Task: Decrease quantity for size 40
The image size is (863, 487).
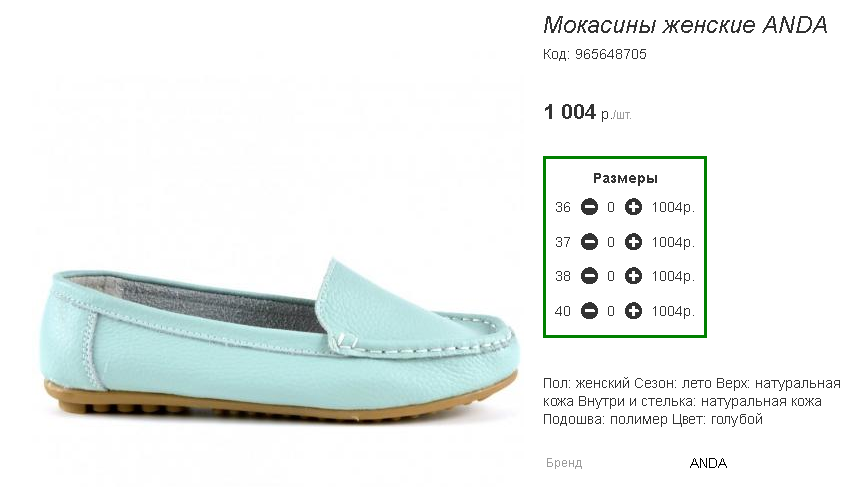Action: point(589,311)
